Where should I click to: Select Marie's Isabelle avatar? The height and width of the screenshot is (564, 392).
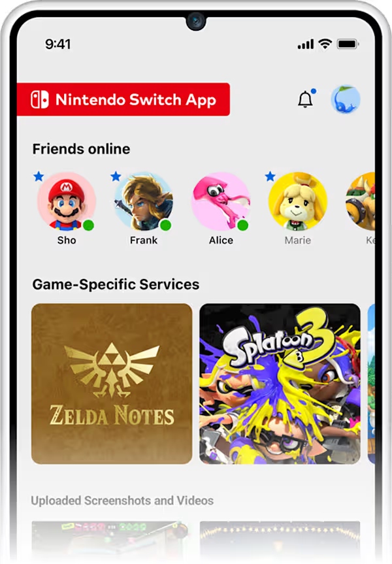[x=298, y=201]
